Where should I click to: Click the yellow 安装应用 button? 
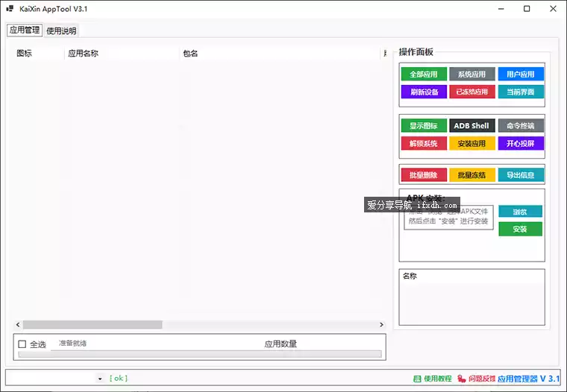click(472, 143)
